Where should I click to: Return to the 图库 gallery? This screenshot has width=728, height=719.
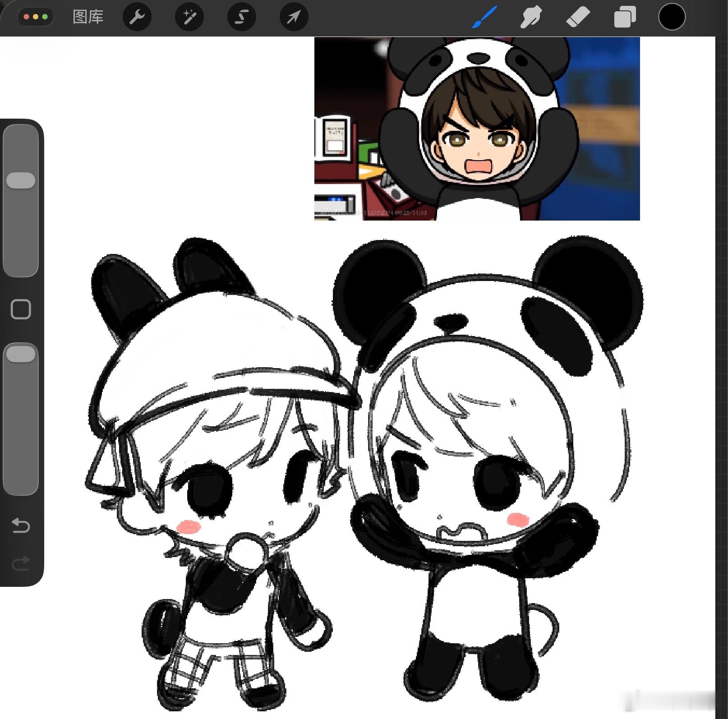click(x=88, y=17)
